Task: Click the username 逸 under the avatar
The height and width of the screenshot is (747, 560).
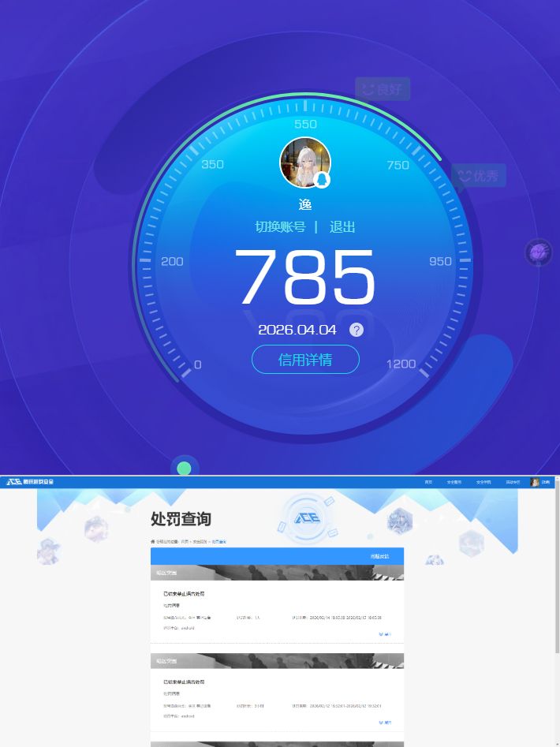Action: [x=305, y=205]
